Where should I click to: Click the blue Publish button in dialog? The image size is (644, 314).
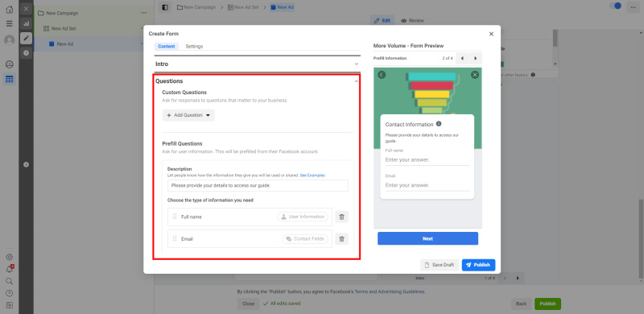point(478,265)
